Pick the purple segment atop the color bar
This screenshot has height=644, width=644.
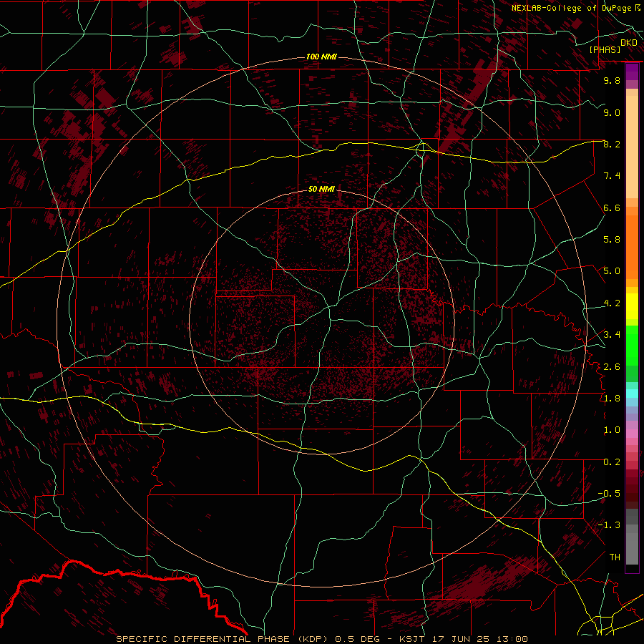[632, 72]
